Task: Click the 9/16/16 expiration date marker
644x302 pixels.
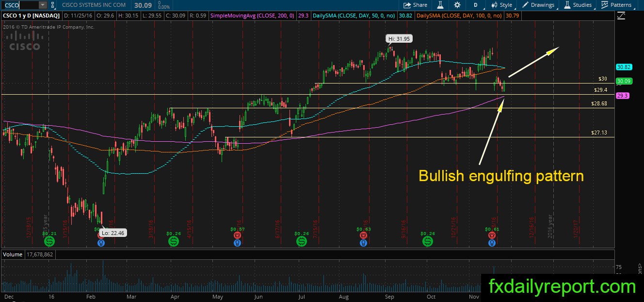Action: (x=402, y=230)
